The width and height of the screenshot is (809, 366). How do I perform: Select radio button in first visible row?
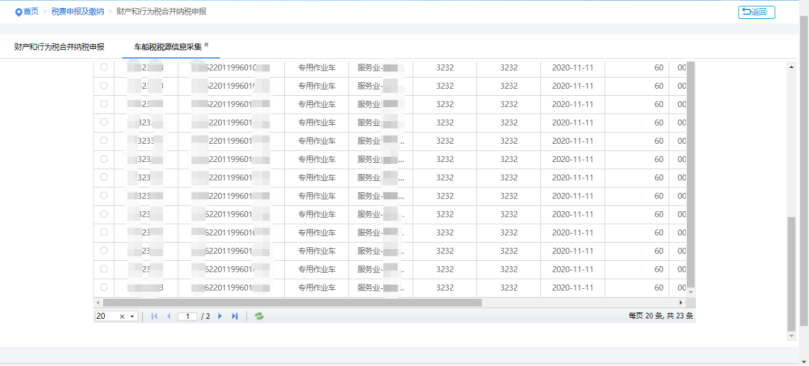[x=104, y=67]
